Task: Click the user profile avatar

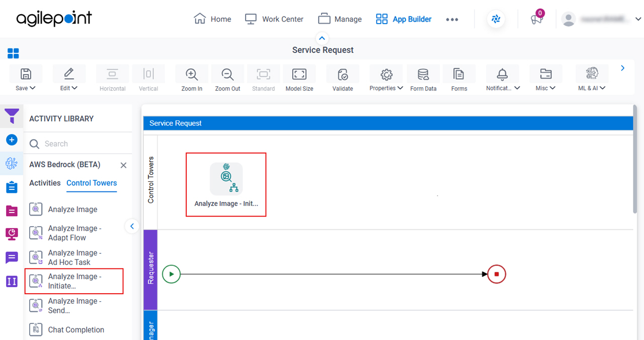Action: (x=569, y=19)
